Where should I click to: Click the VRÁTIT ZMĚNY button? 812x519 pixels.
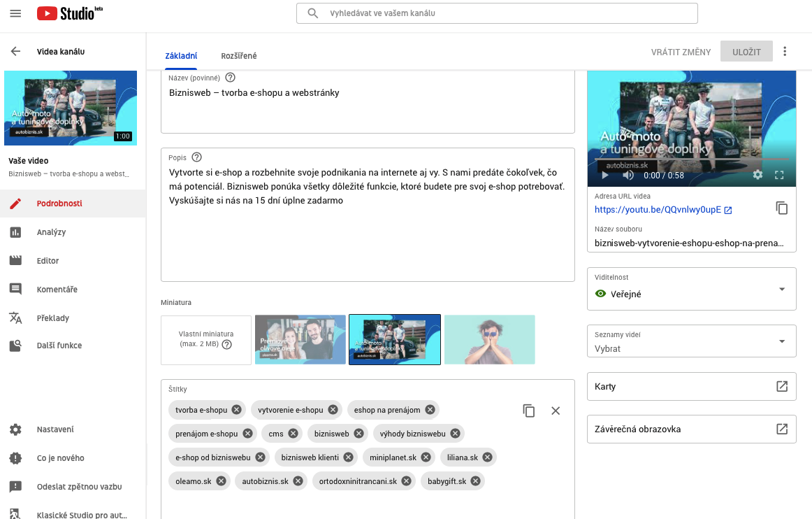pyautogui.click(x=681, y=52)
